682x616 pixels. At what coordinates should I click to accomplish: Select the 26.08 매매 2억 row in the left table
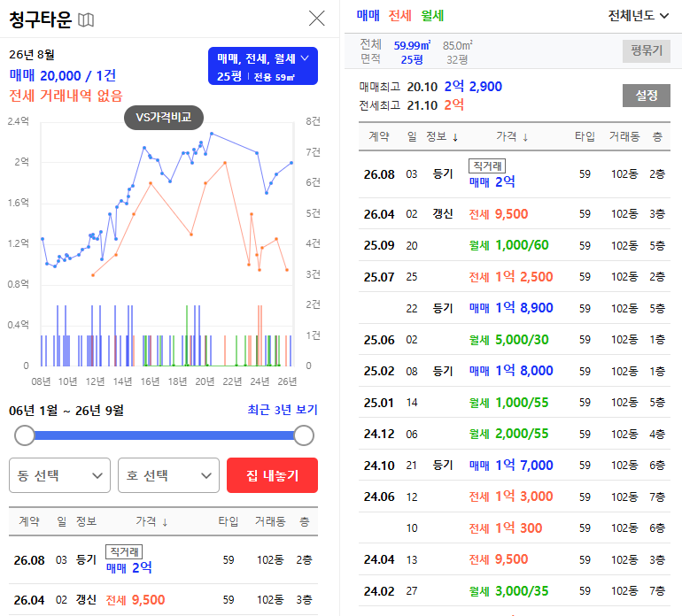coord(163,560)
